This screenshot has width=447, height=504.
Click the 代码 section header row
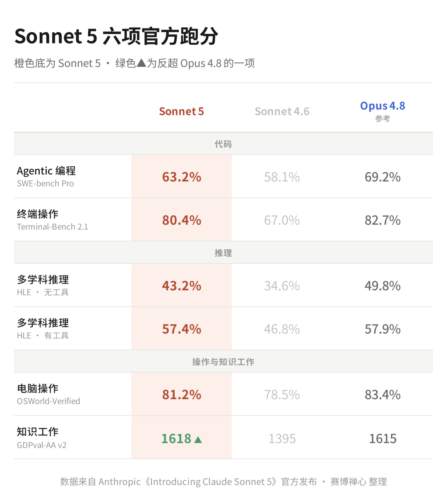click(x=223, y=144)
